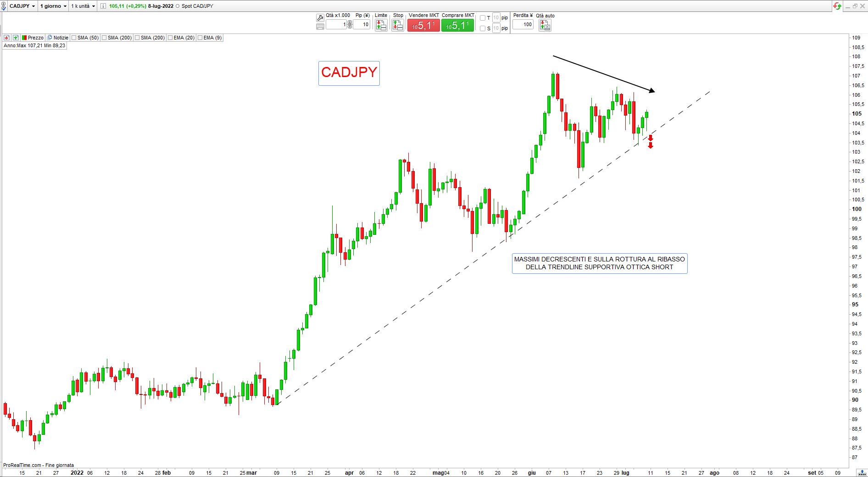The image size is (868, 477).
Task: Click the chain link between quantity and pip
Action: (x=350, y=25)
